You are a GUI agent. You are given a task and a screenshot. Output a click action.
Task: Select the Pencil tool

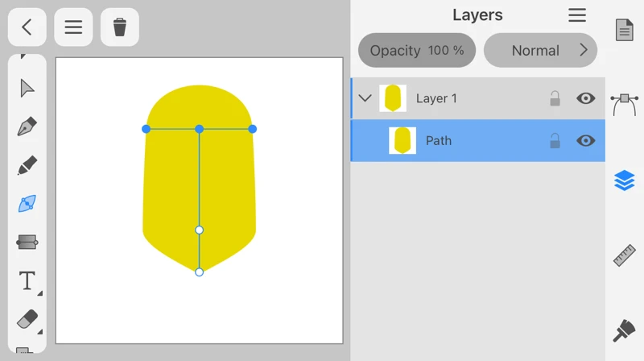click(27, 165)
